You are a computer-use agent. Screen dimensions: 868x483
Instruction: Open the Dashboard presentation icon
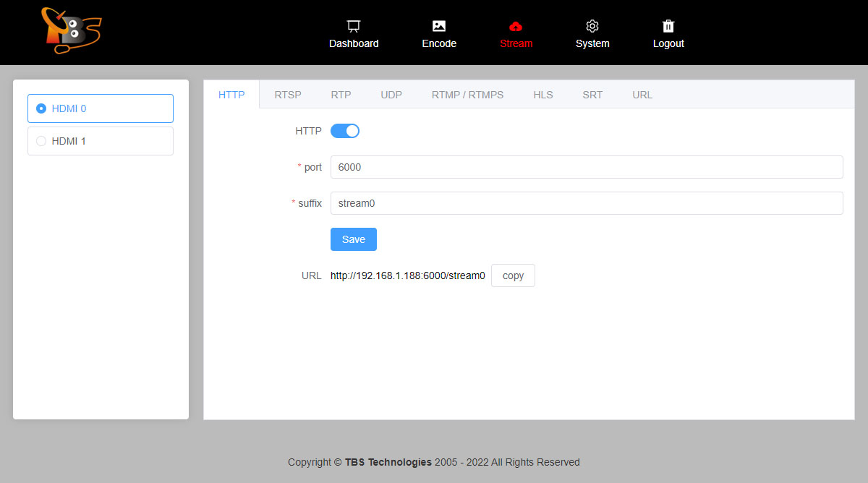point(354,26)
